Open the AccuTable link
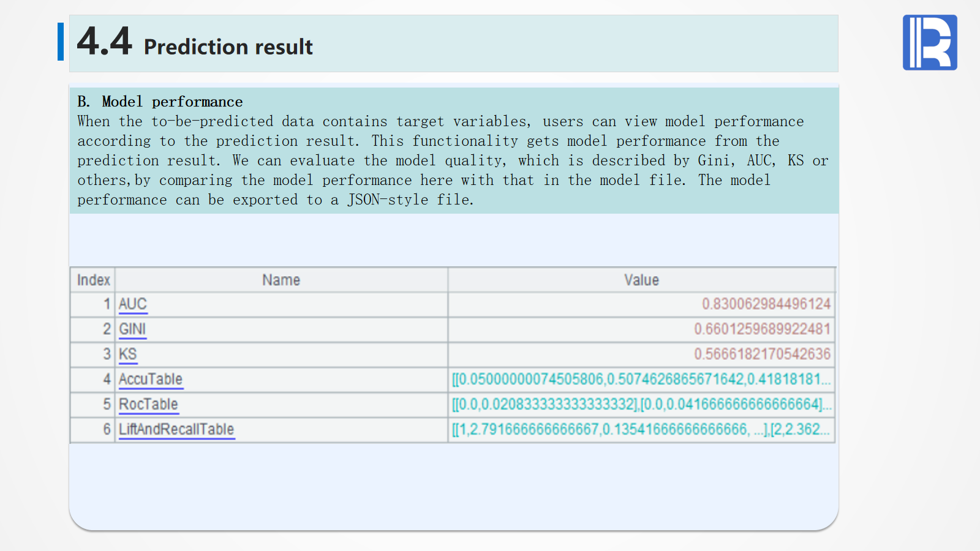 click(151, 380)
